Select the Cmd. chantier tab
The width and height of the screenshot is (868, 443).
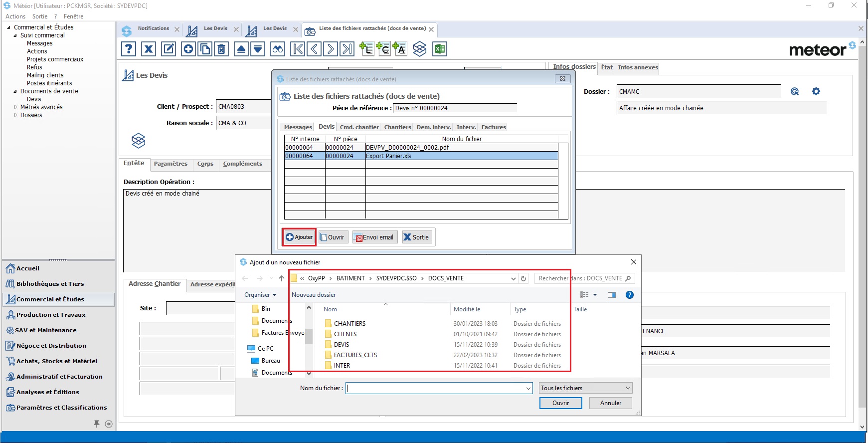tap(359, 127)
